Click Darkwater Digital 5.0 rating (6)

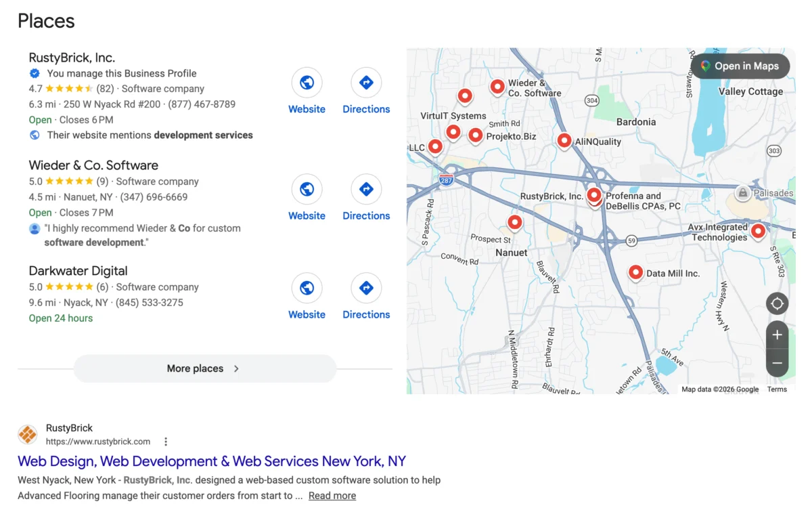[x=68, y=287]
